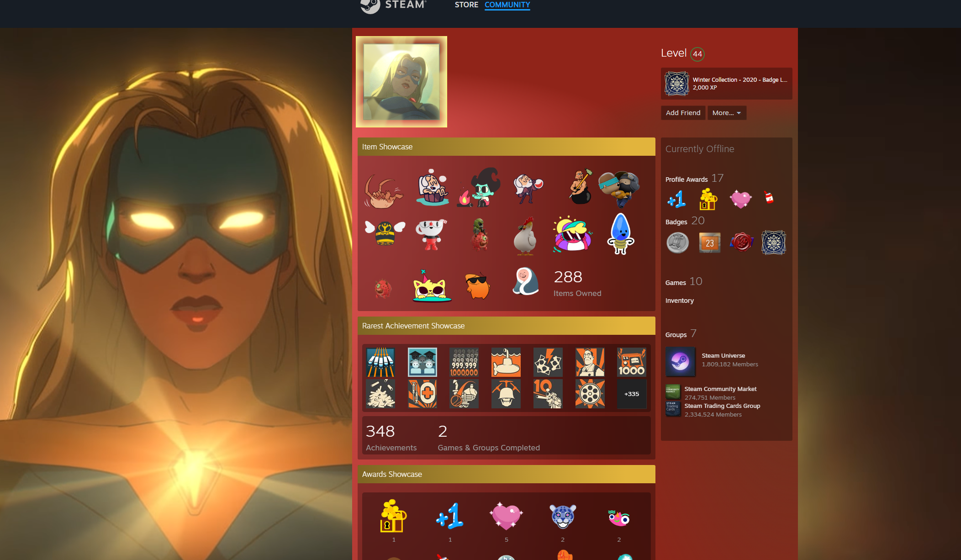This screenshot has width=961, height=560.
Task: Open the Winter Collection 2020 badge icon
Action: click(676, 84)
